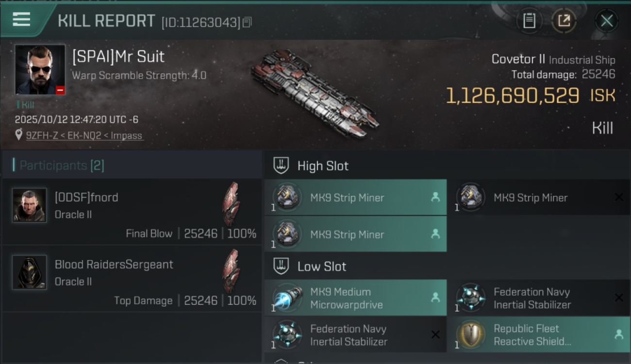
Task: Click Blood Raiders Sergeant's Oracle II icon
Action: (231, 271)
